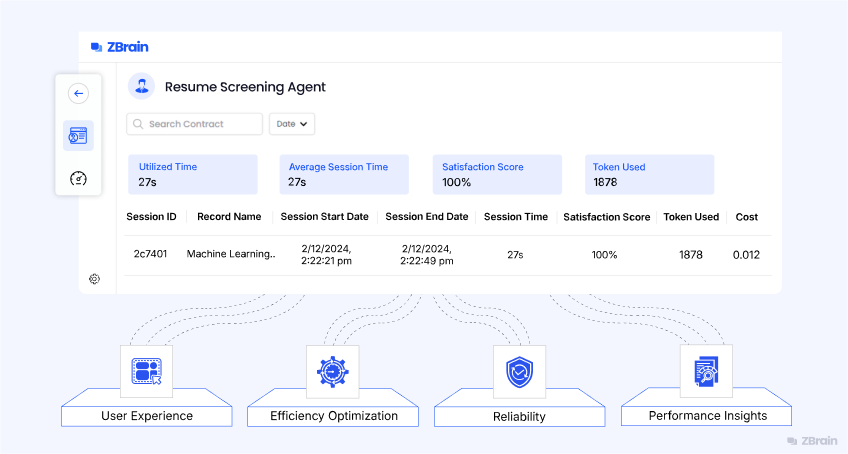This screenshot has height=454, width=848.
Task: Click the Machine Learning record name
Action: [x=231, y=255]
